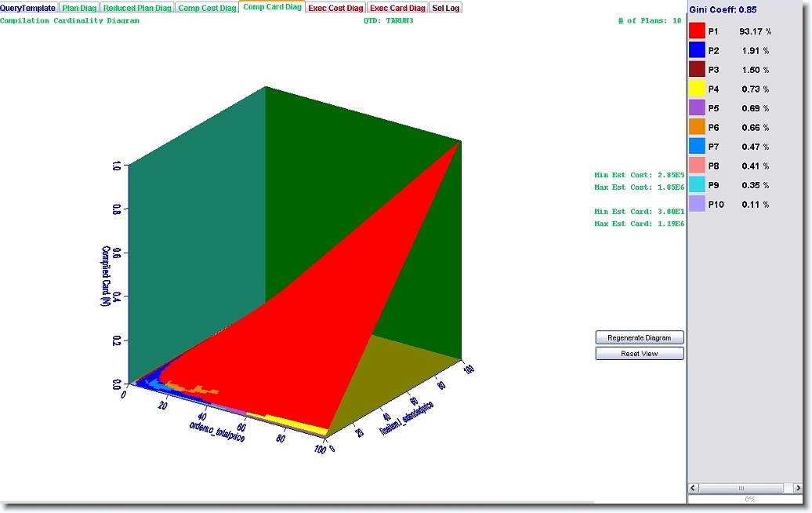
Task: Click the light blue P7 swatch
Action: (x=698, y=147)
